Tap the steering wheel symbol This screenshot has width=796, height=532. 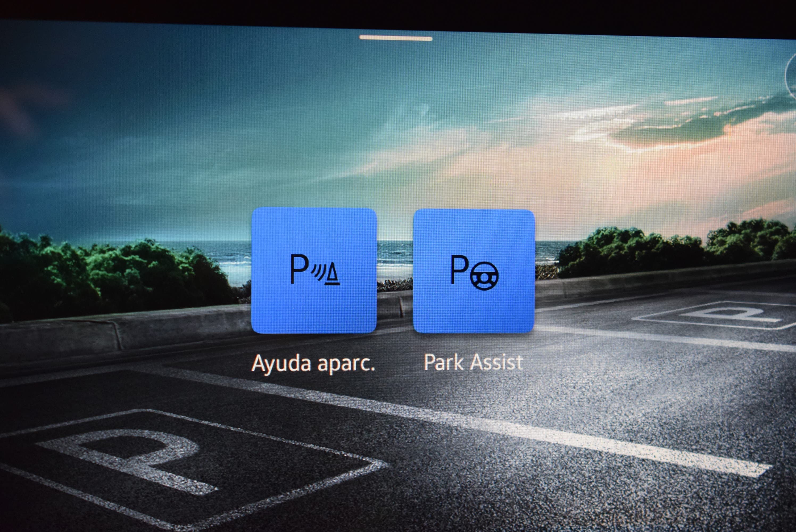[x=484, y=276]
